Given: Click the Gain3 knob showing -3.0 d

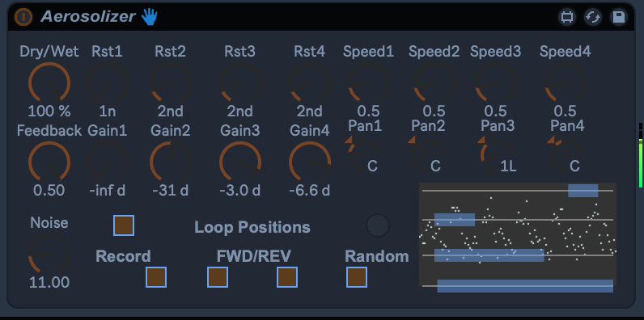Looking at the screenshot, I should [x=240, y=162].
